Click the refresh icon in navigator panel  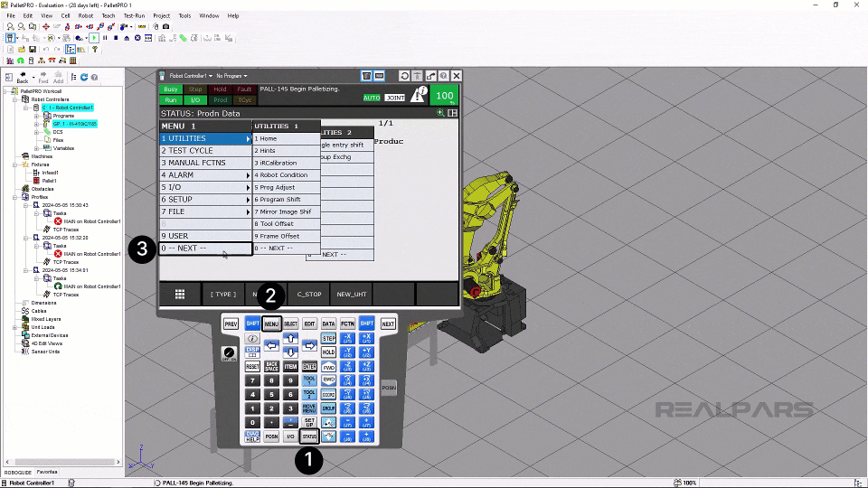84,77
